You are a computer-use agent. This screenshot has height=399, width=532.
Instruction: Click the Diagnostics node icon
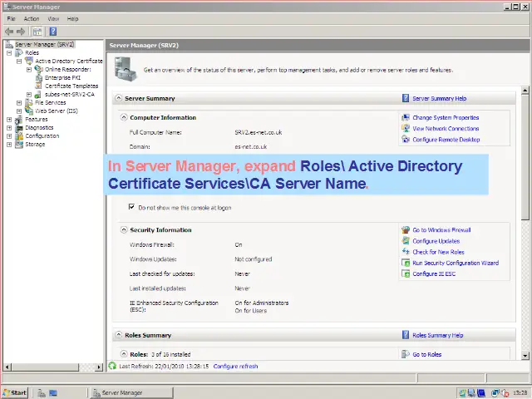click(x=19, y=127)
